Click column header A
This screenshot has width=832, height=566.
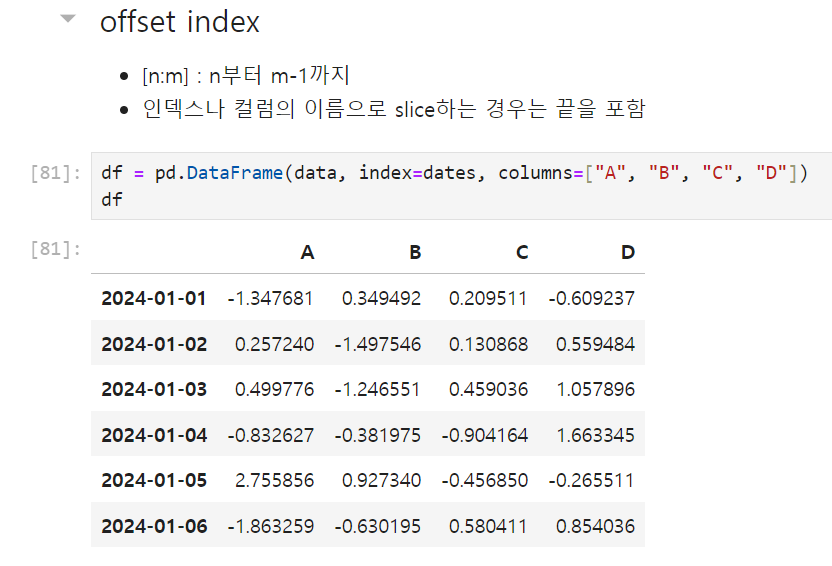coord(307,252)
